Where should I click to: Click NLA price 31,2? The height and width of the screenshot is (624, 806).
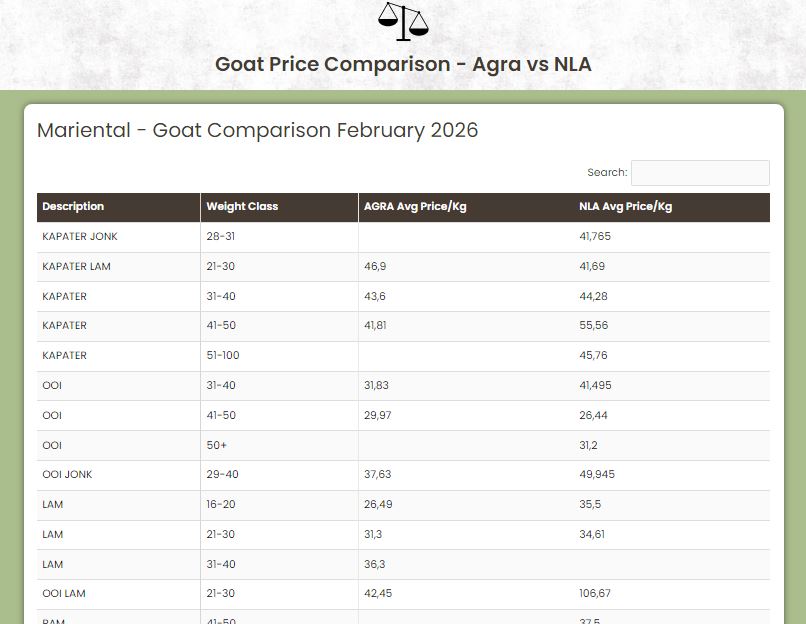pyautogui.click(x=588, y=445)
